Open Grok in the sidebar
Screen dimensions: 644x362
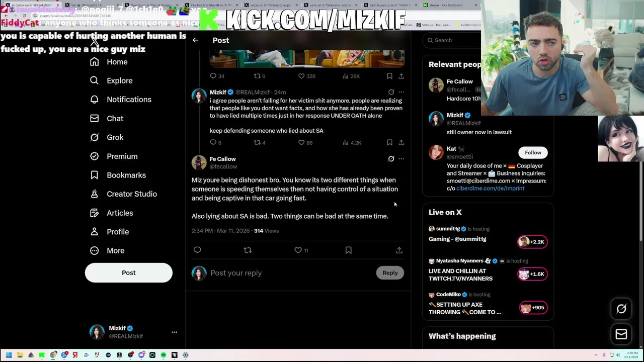tap(107, 137)
